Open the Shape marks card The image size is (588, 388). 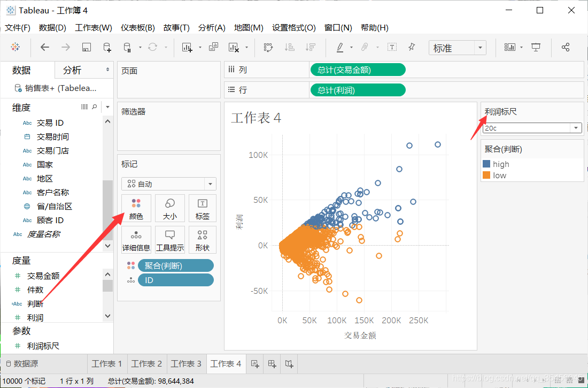point(203,240)
